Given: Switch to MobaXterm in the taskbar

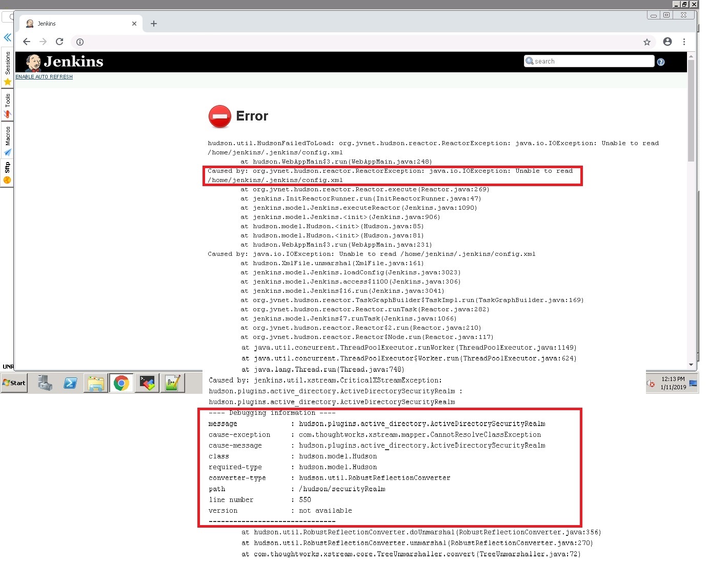Looking at the screenshot, I should click(x=147, y=383).
